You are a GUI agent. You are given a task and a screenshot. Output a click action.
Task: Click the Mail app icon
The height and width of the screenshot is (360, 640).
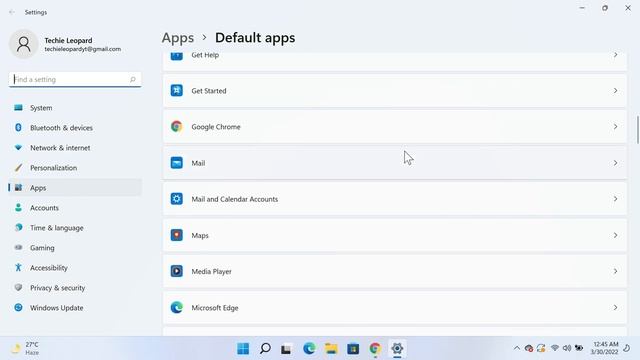176,163
